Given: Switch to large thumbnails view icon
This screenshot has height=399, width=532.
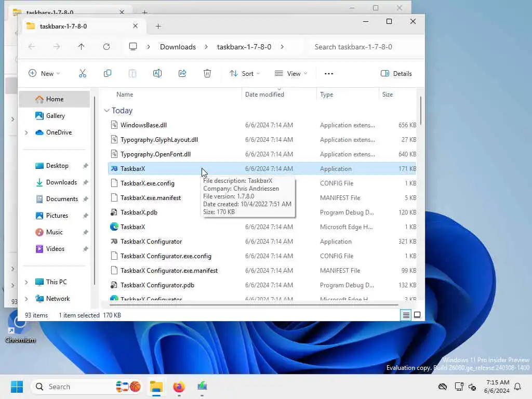Looking at the screenshot, I should coord(417,315).
